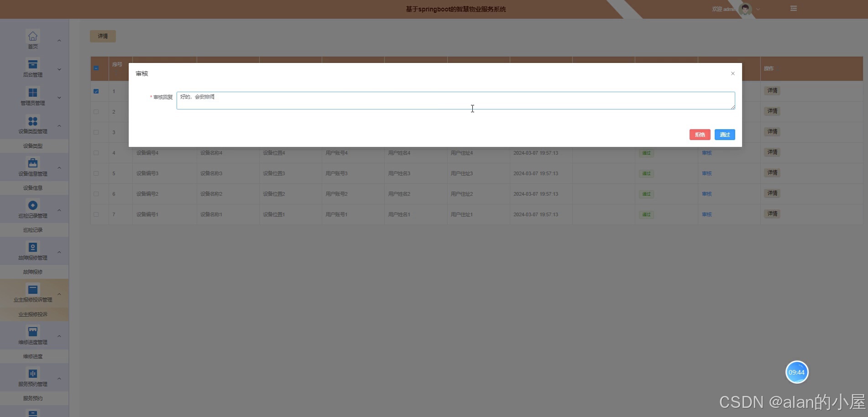Image resolution: width=868 pixels, height=417 pixels.
Task: Collapse the 维修进度管理 chevron
Action: click(59, 336)
